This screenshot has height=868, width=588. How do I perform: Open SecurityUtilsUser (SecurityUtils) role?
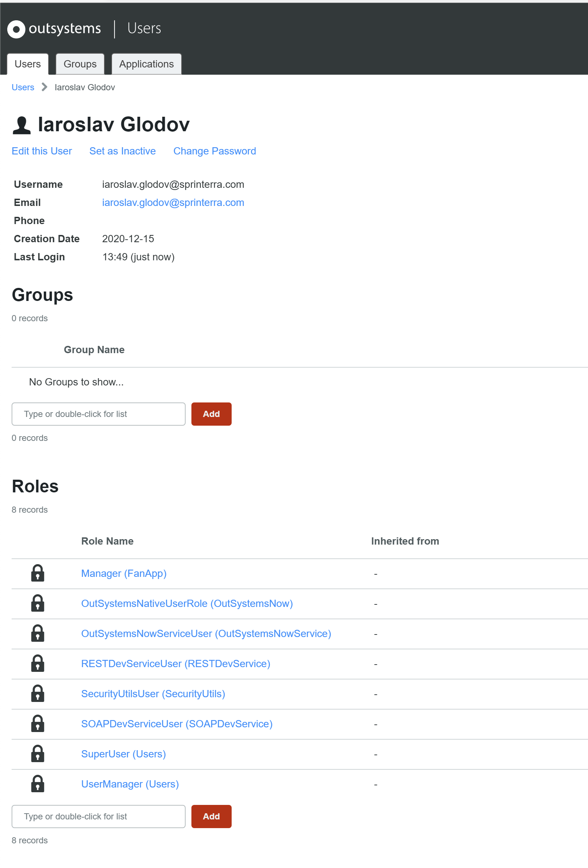[153, 694]
